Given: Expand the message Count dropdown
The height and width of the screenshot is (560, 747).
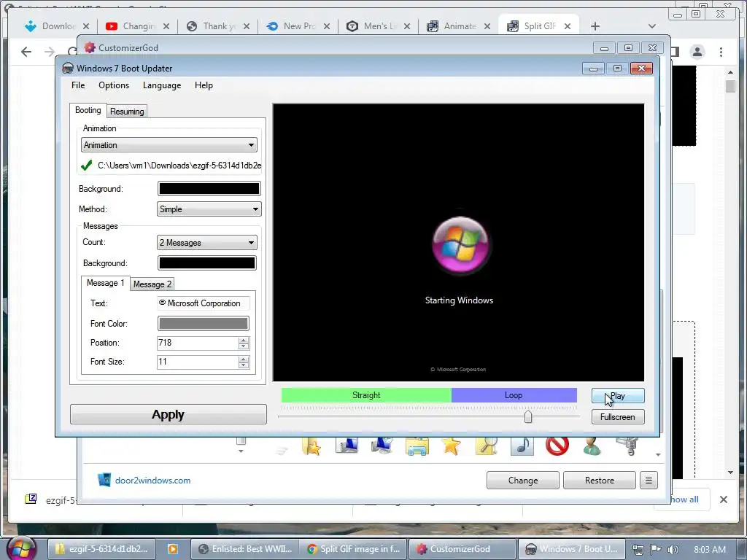Looking at the screenshot, I should click(x=206, y=243).
